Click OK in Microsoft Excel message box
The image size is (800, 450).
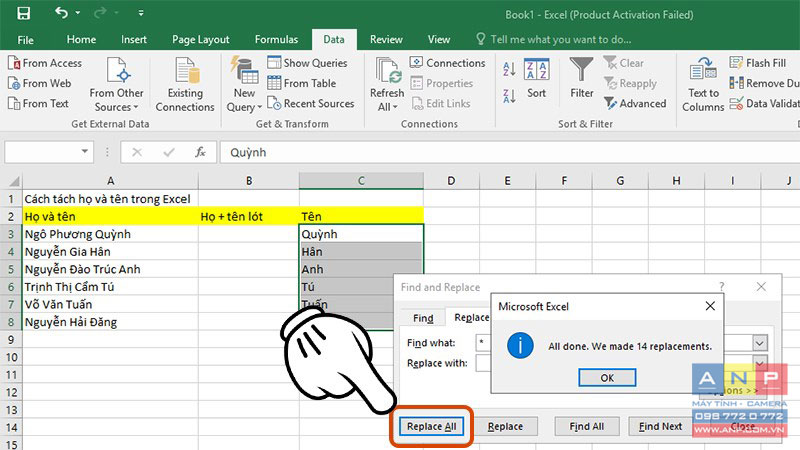click(x=607, y=378)
